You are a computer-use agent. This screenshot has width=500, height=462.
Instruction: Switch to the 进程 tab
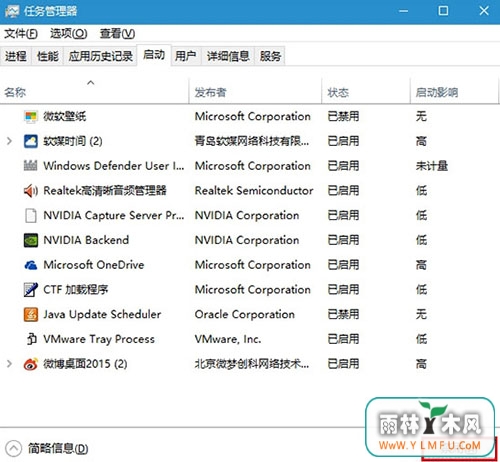click(x=16, y=56)
